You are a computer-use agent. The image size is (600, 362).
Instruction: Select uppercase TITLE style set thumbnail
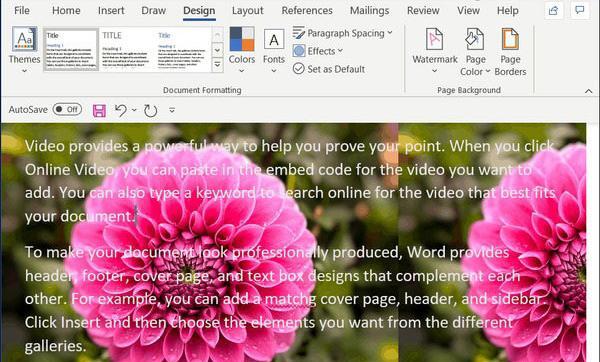pyautogui.click(x=127, y=50)
